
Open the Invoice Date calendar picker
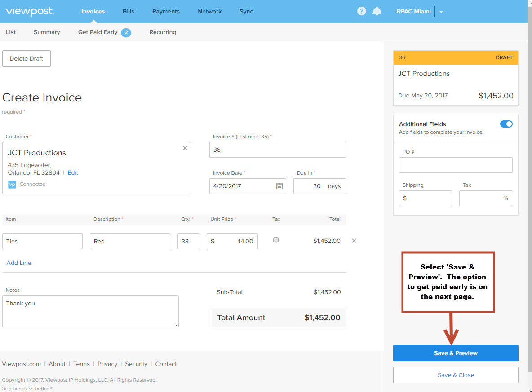click(x=279, y=186)
